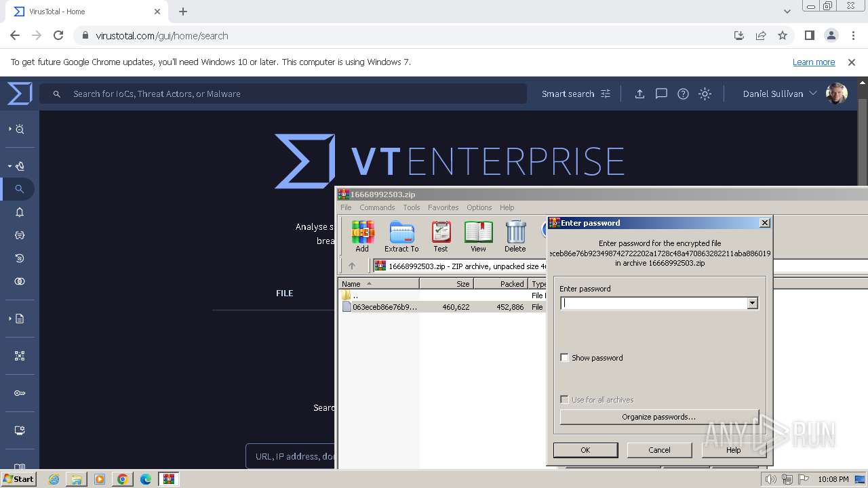868x488 pixels.
Task: Click Cancel in Enter password dialog
Action: pyautogui.click(x=659, y=449)
